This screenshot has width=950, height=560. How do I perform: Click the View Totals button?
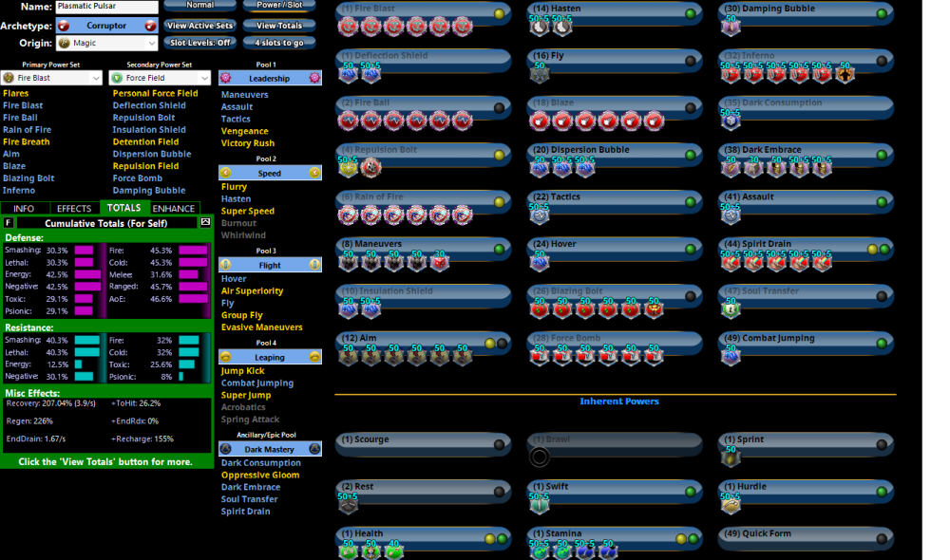click(x=278, y=26)
